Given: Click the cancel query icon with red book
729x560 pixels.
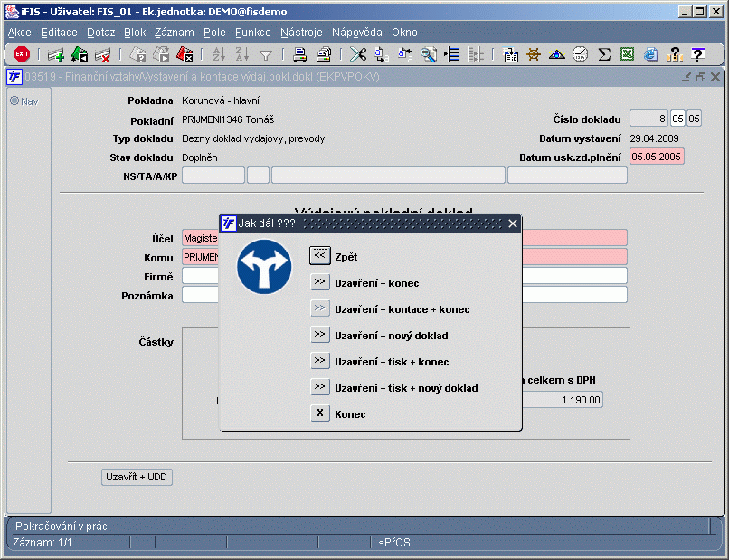Looking at the screenshot, I should 185,55.
